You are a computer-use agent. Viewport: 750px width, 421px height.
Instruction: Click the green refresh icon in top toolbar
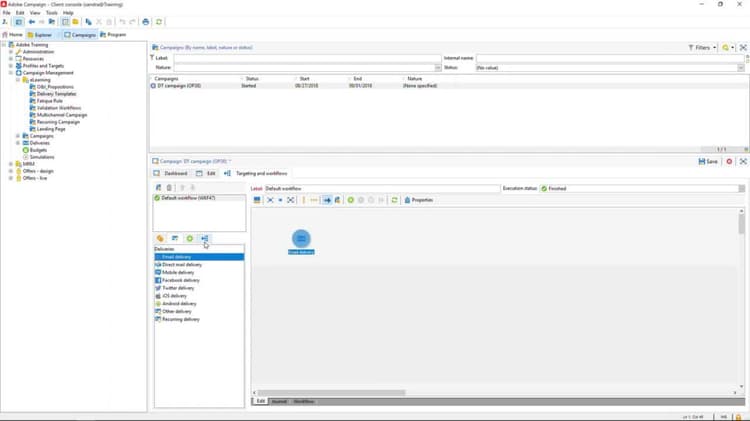pyautogui.click(x=159, y=22)
